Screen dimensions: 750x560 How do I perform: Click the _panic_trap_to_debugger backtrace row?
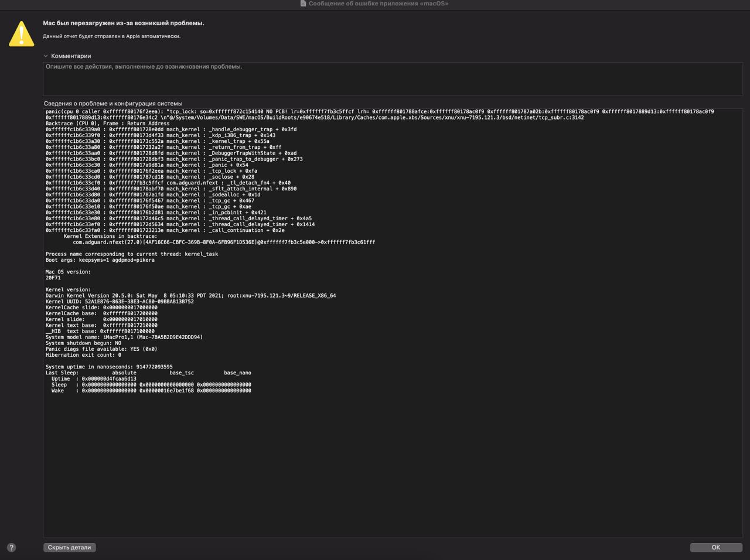[174, 159]
